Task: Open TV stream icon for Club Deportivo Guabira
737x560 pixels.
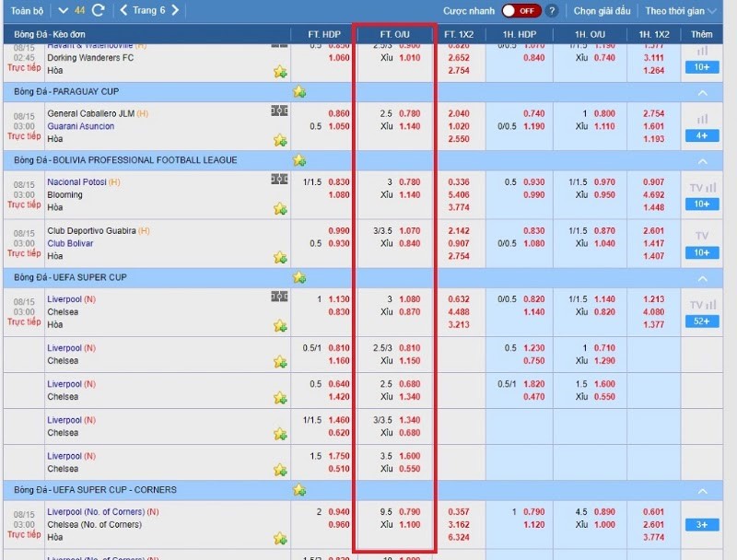Action: 702,236
